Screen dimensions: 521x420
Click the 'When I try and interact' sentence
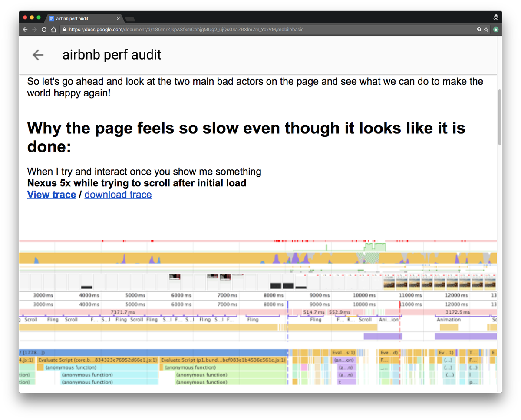[144, 172]
